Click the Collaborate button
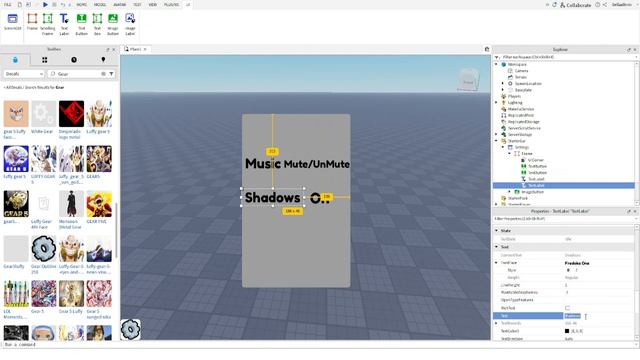This screenshot has height=360, width=640. click(576, 5)
